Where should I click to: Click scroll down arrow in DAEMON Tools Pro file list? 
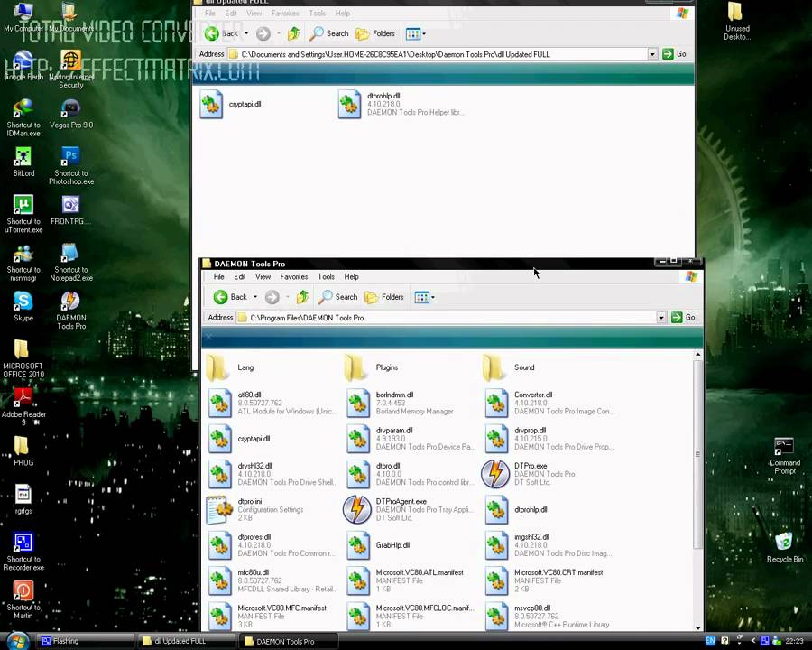pos(697,627)
